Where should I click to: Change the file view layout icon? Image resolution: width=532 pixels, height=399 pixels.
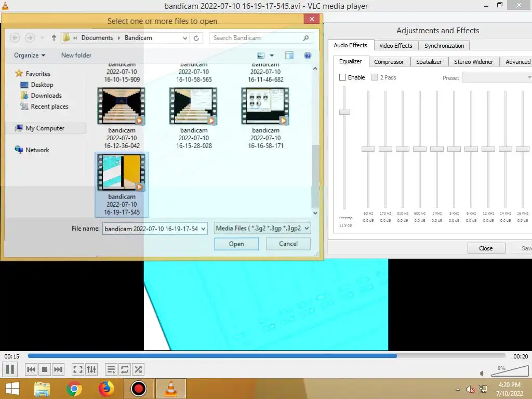[261, 55]
